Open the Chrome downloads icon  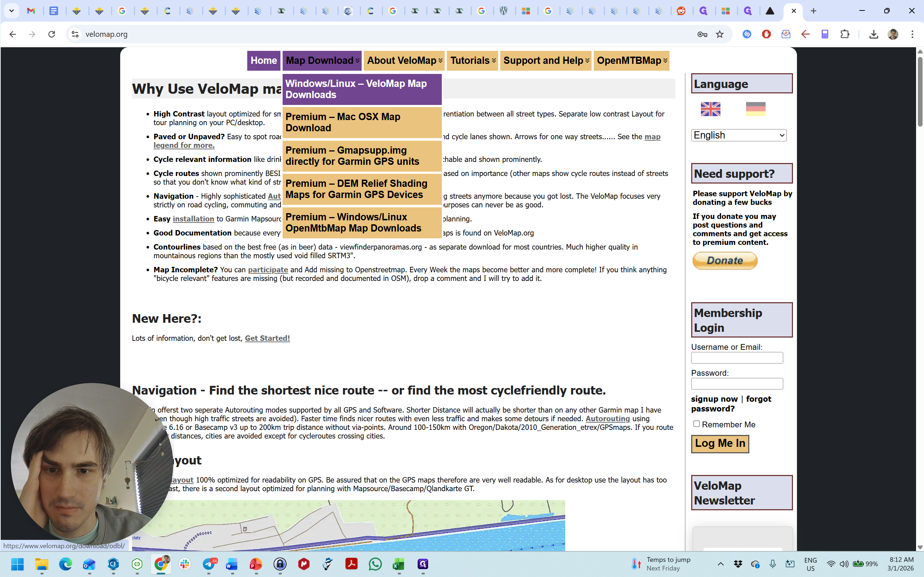click(x=873, y=34)
